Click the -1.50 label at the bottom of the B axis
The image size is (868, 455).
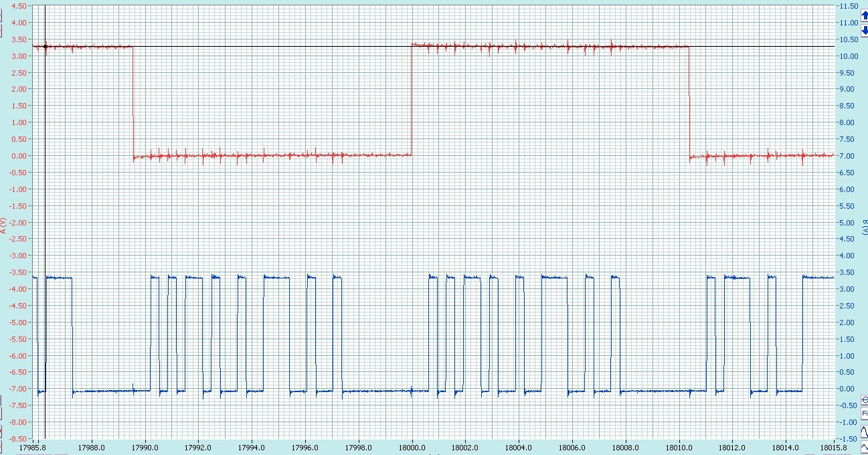(848, 439)
